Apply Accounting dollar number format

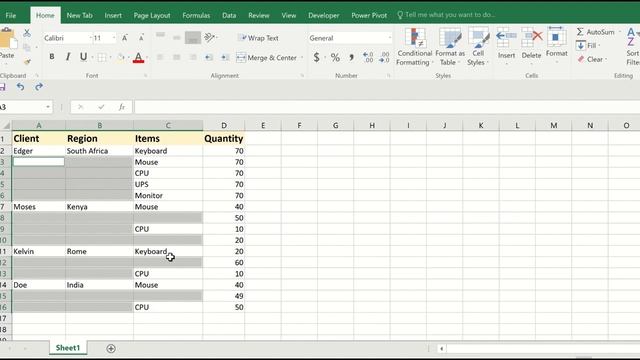click(x=316, y=57)
